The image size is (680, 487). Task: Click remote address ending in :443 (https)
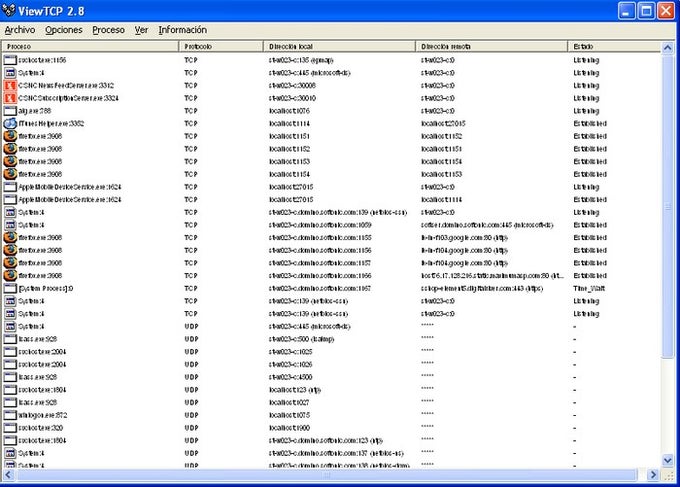coord(482,288)
